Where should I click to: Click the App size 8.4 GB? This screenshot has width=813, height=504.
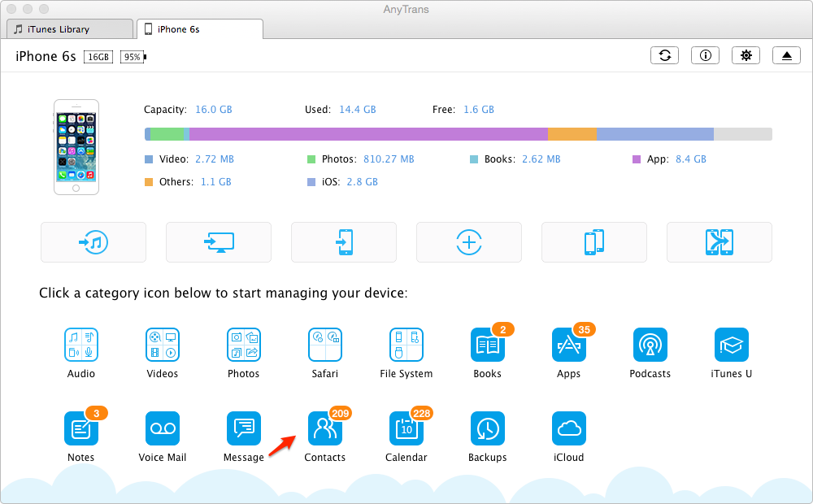point(690,159)
